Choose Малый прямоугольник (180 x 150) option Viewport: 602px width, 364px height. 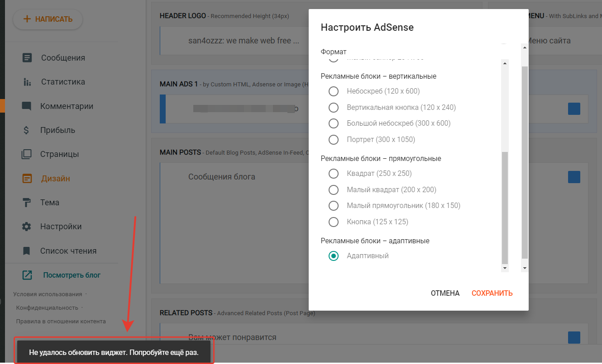tap(334, 206)
